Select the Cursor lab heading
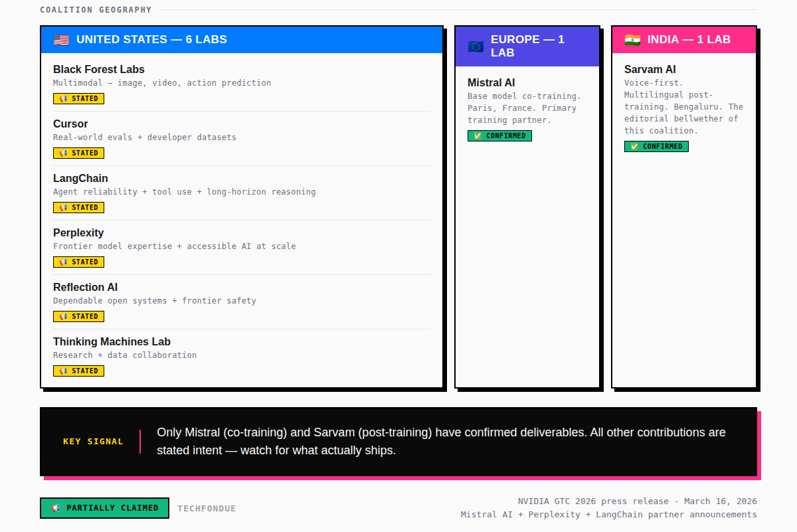 [x=70, y=124]
